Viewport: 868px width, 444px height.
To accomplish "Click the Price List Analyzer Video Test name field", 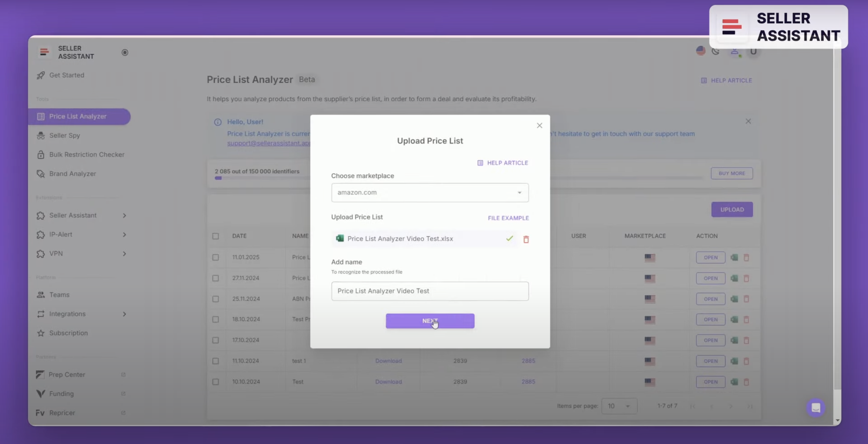I will tap(430, 291).
